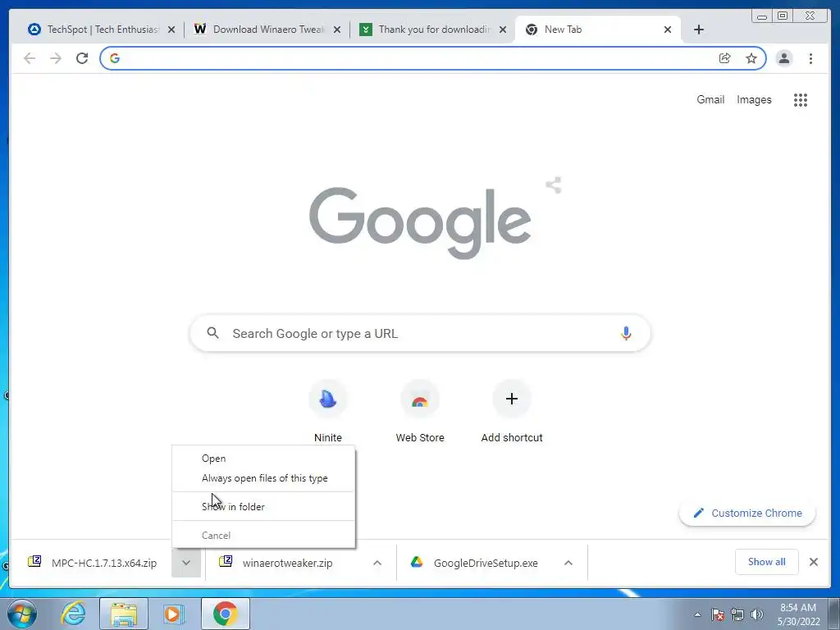The height and width of the screenshot is (630, 840).
Task: Open the Images link
Action: 754,99
